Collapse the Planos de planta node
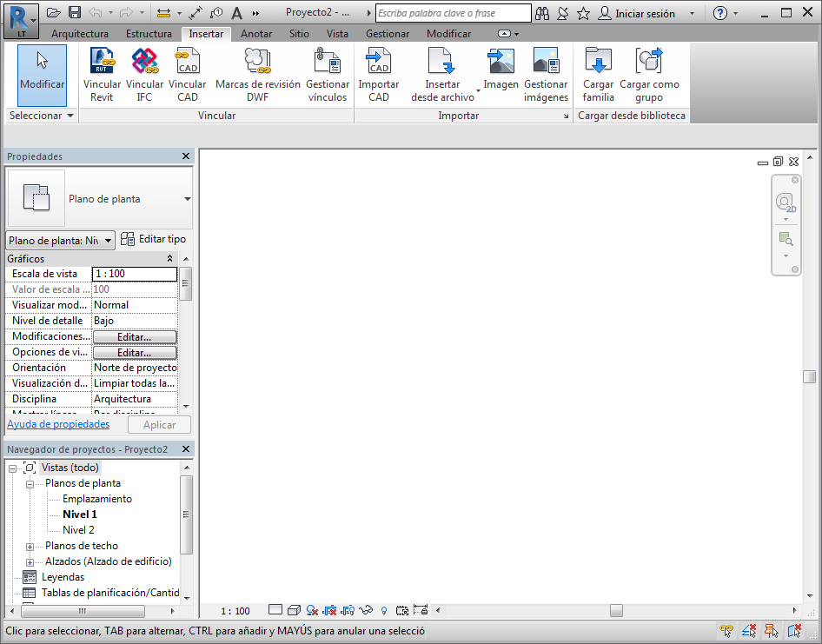822x644 pixels. coord(30,484)
